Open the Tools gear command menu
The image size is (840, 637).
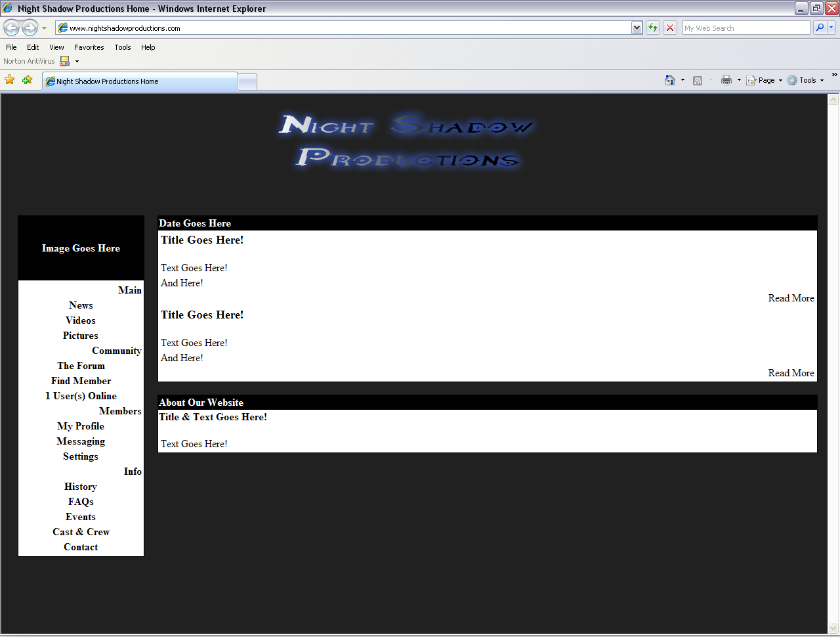(805, 80)
